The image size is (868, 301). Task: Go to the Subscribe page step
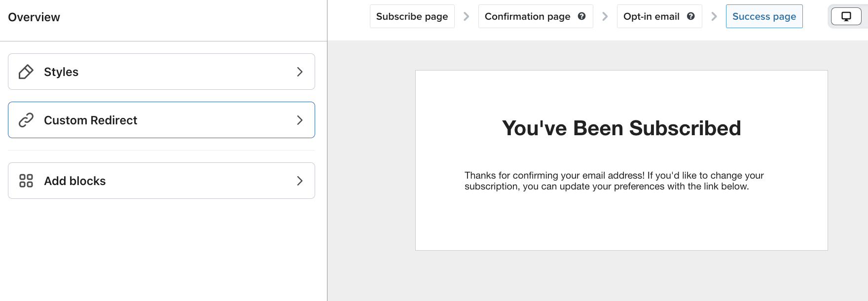[x=412, y=16]
